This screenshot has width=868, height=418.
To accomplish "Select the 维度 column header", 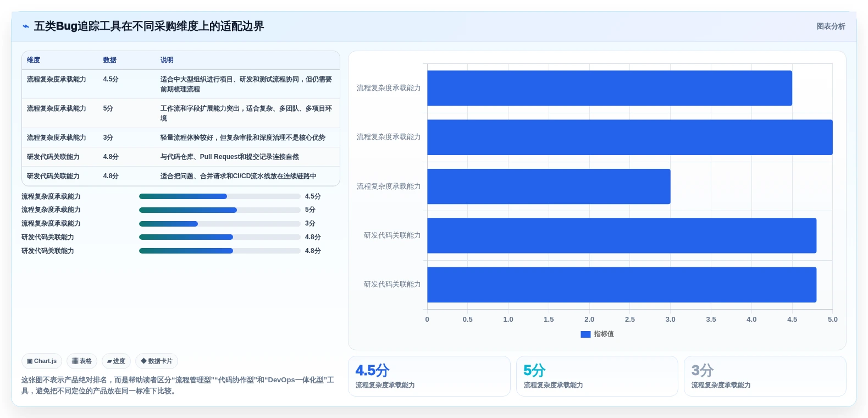I will 34,60.
